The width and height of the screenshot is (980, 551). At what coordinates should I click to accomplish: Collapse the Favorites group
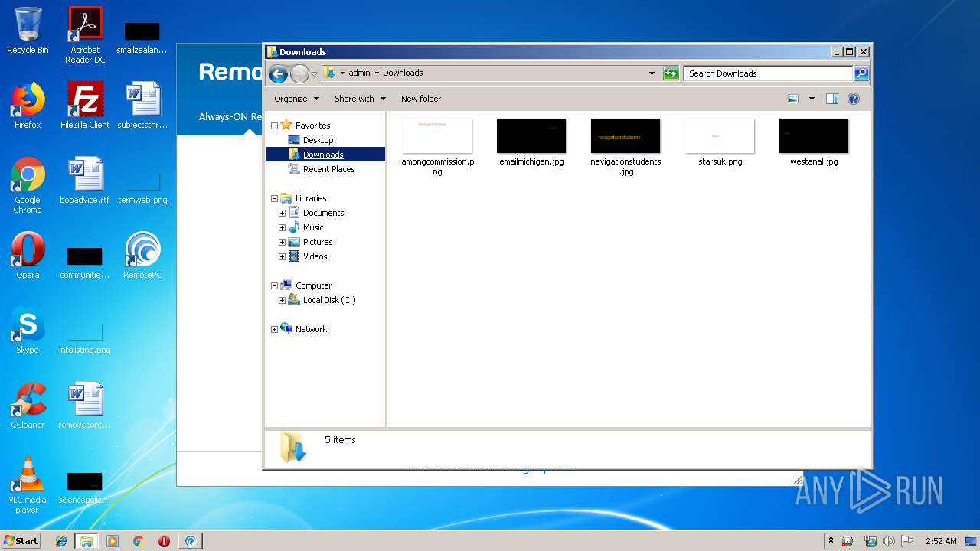274,126
